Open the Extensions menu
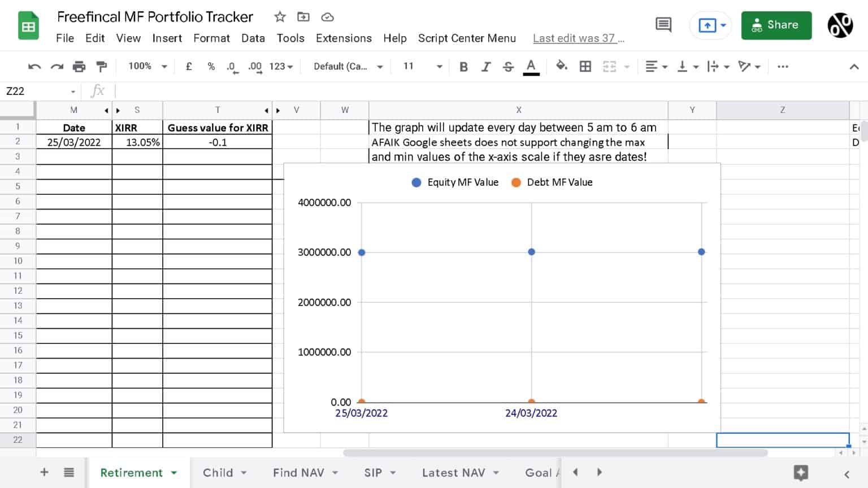The height and width of the screenshot is (488, 868). click(x=343, y=38)
